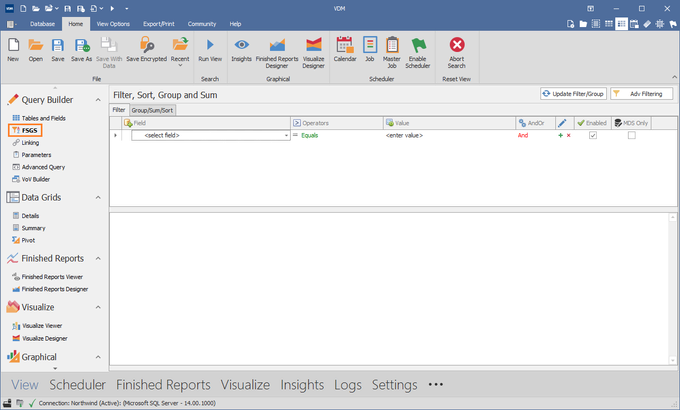Open Linking in Query Builder

click(x=26, y=142)
